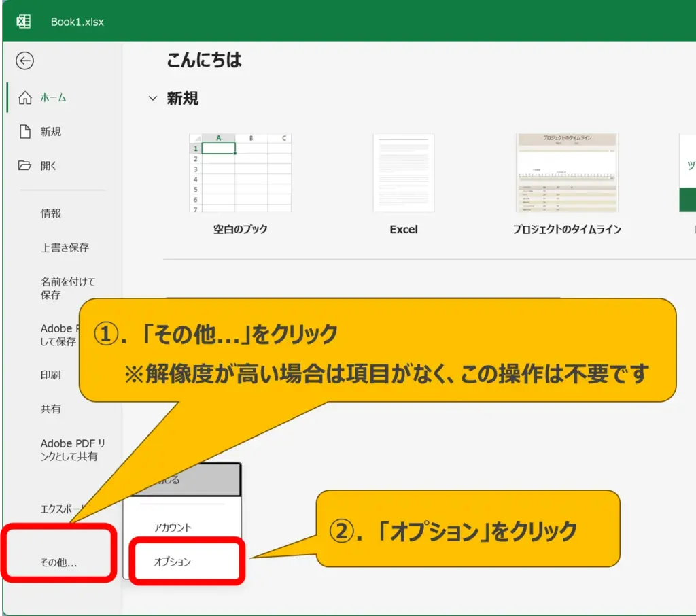Choose 上書き保存 from the sidebar

click(65, 247)
